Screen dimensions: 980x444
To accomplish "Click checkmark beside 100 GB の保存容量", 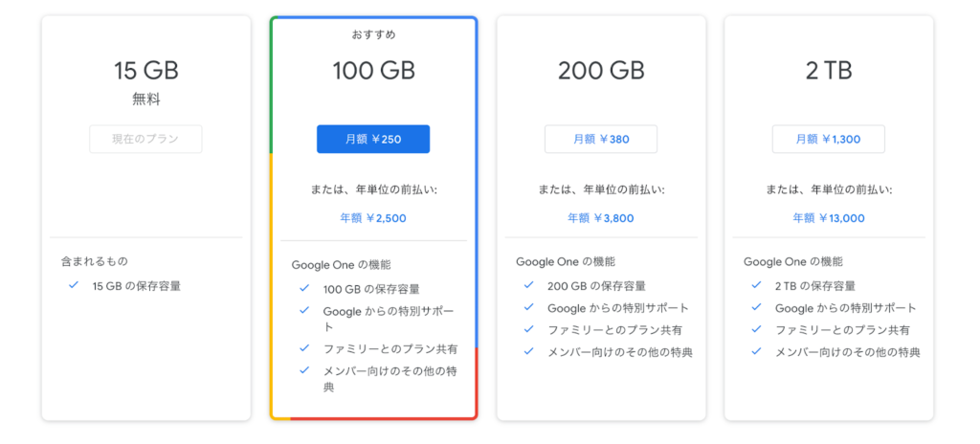I will [x=304, y=288].
